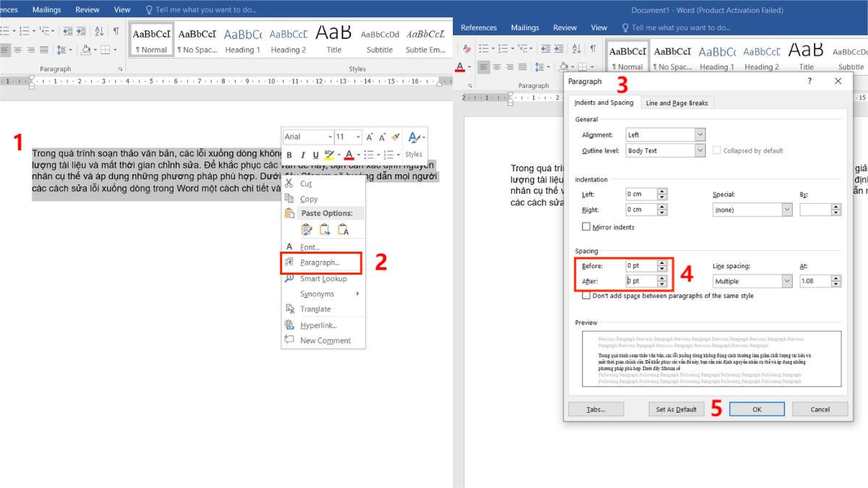The width and height of the screenshot is (868, 488).
Task: Select Format Painter in the mini toolbar
Action: (x=395, y=137)
